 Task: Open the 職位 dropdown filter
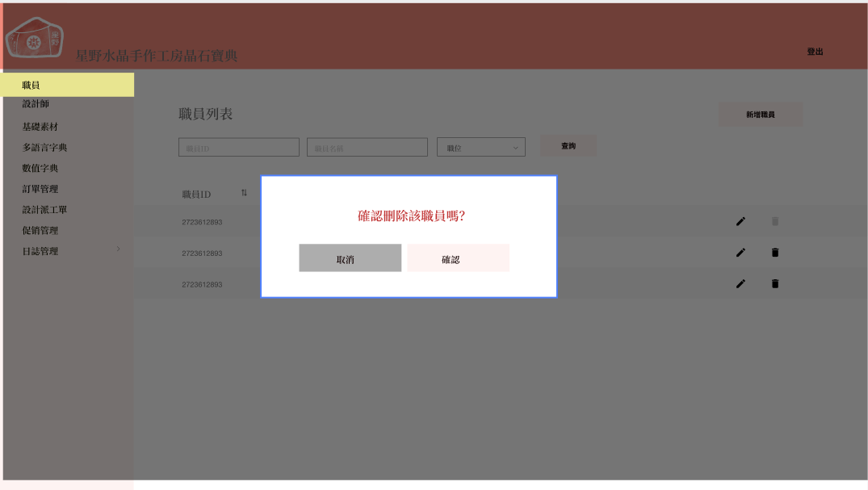pyautogui.click(x=481, y=147)
